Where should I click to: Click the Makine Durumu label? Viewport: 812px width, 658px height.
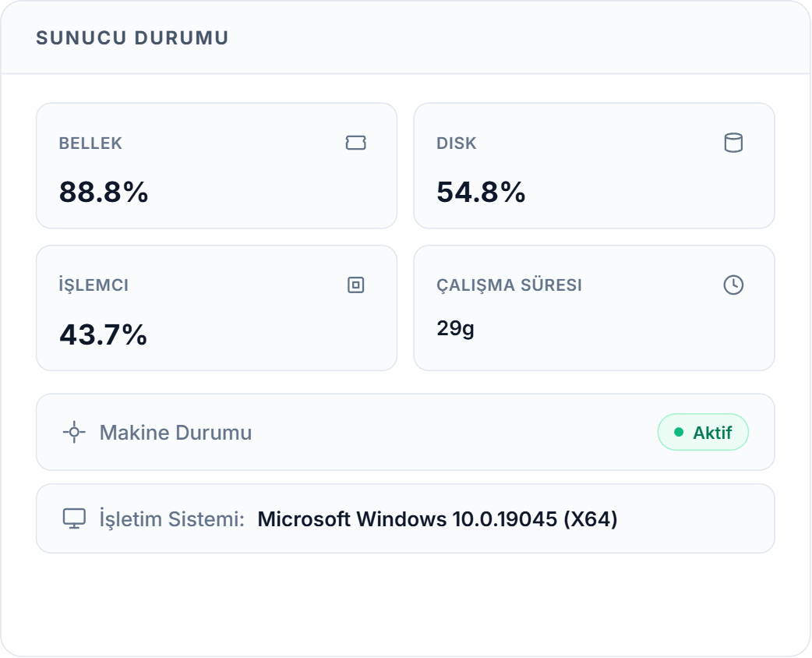click(x=175, y=433)
